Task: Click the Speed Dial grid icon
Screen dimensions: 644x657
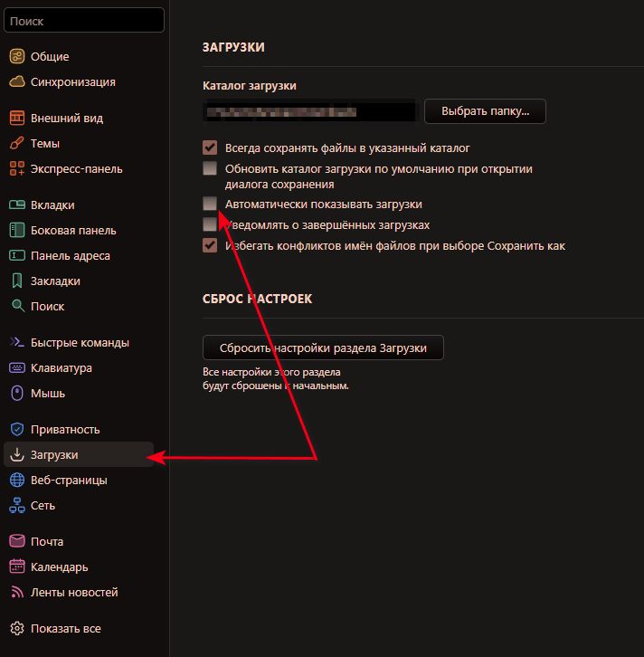Action: pos(16,169)
